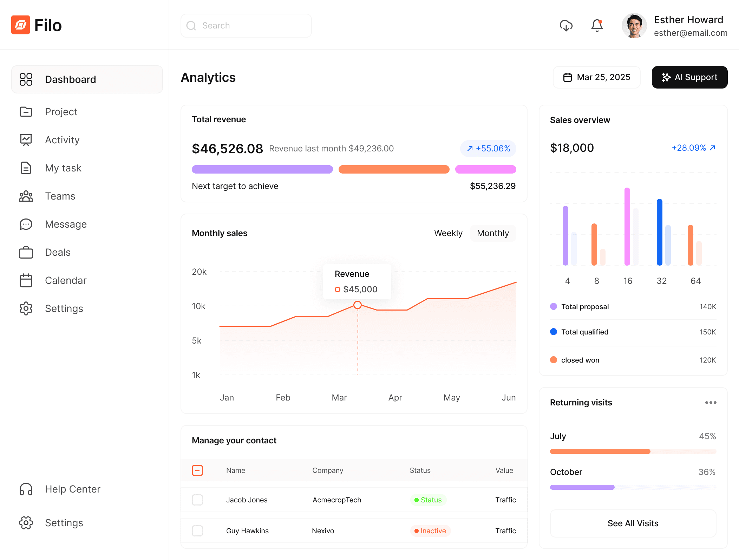The width and height of the screenshot is (739, 560).
Task: Open Activity from sidebar
Action: pos(62,140)
